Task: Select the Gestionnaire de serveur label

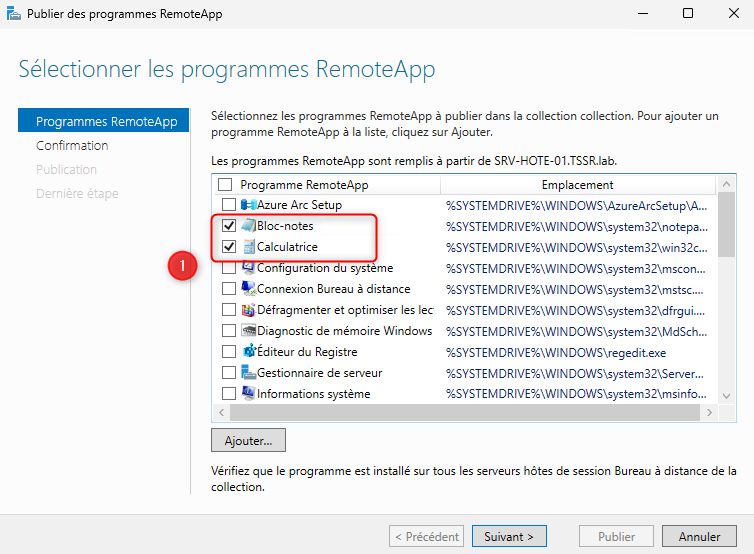Action: coord(319,373)
